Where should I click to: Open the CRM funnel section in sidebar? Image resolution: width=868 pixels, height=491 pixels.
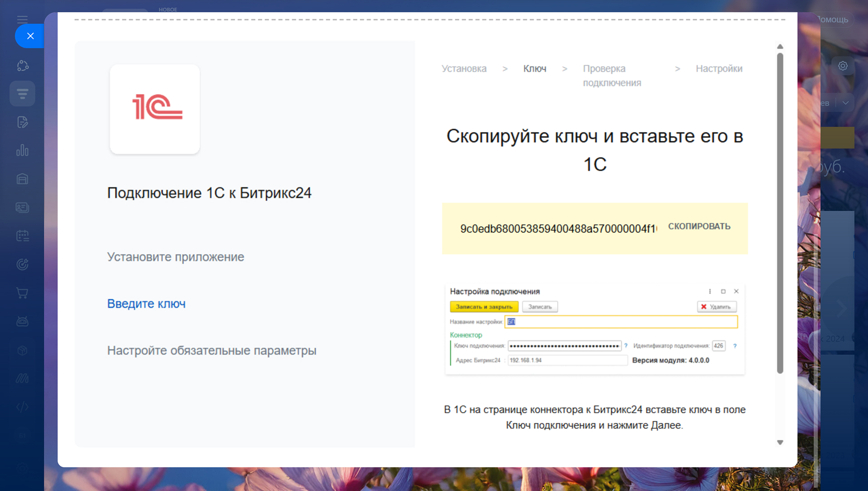(x=23, y=94)
